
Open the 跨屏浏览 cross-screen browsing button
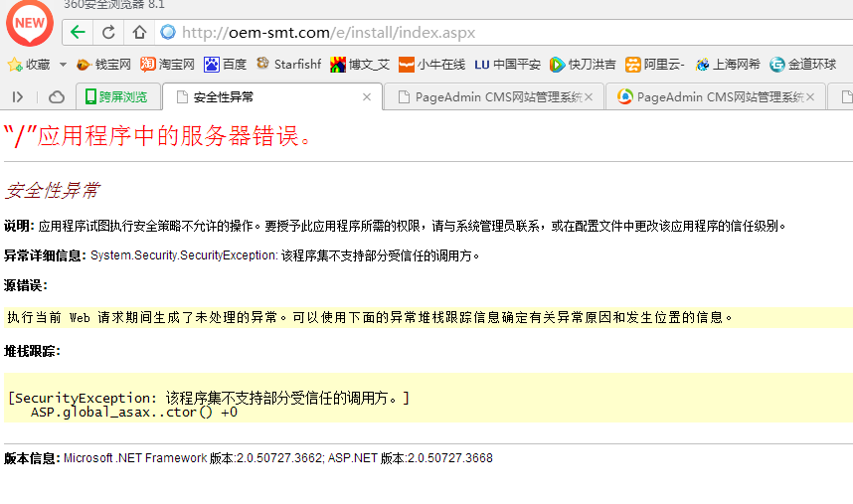click(117, 97)
